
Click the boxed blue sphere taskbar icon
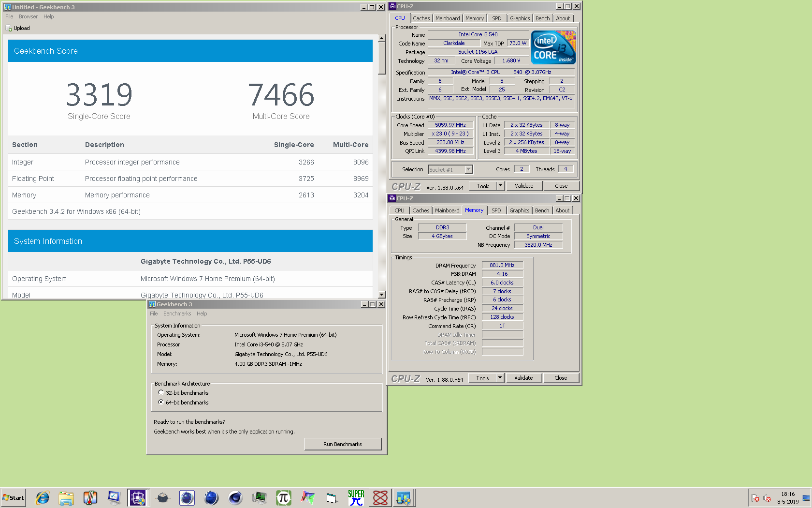(187, 497)
